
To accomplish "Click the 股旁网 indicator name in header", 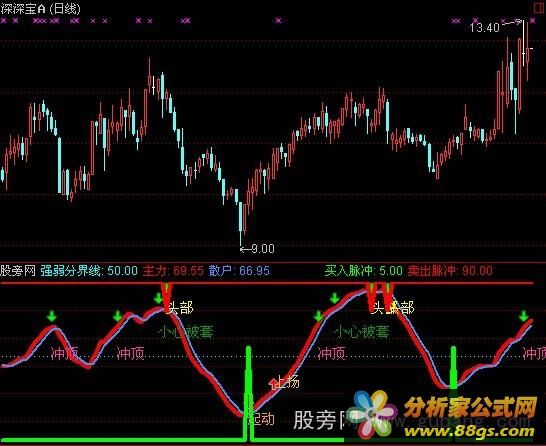I will point(18,271).
